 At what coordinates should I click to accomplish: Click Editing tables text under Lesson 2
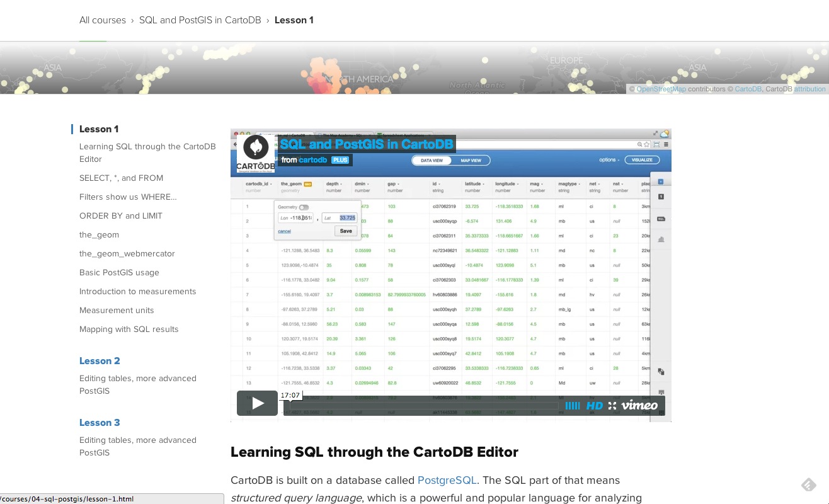(x=138, y=385)
